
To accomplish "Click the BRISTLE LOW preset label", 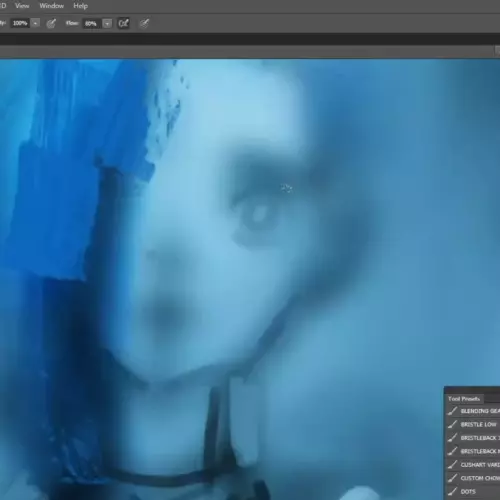I will [479, 424].
